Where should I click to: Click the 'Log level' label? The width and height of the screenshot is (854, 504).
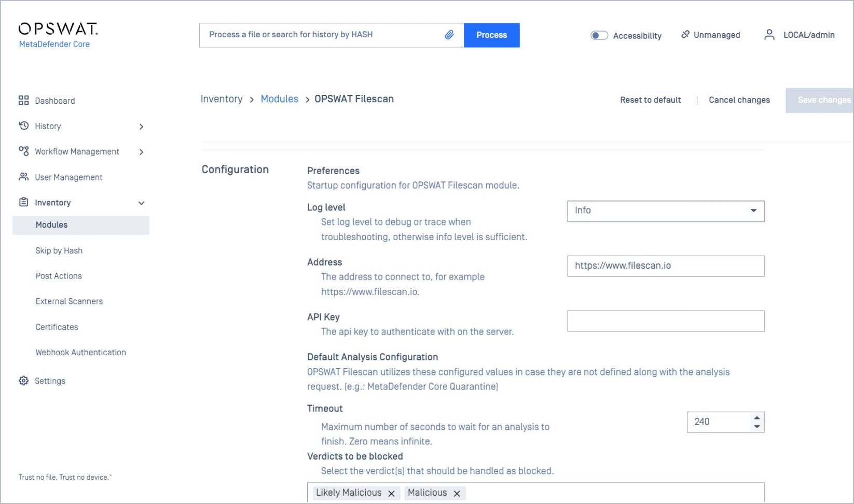pyautogui.click(x=326, y=207)
